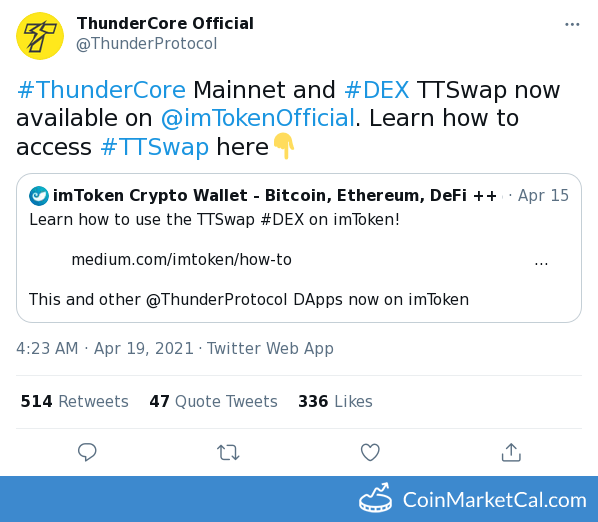Click the retweet arrows icon

[228, 453]
